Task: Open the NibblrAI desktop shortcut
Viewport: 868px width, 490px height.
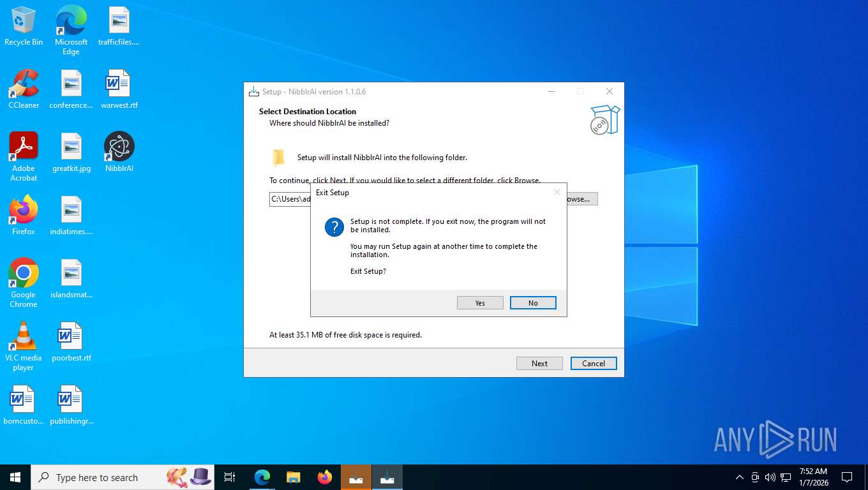Action: (119, 152)
